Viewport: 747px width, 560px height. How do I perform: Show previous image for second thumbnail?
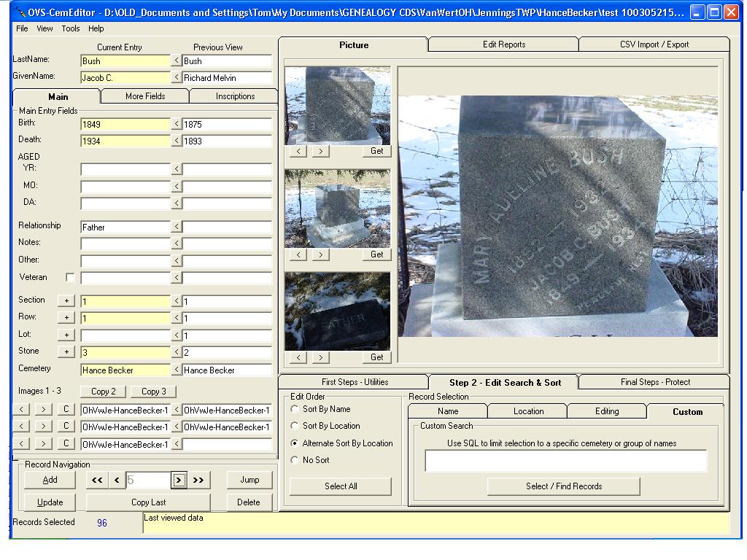(x=298, y=254)
